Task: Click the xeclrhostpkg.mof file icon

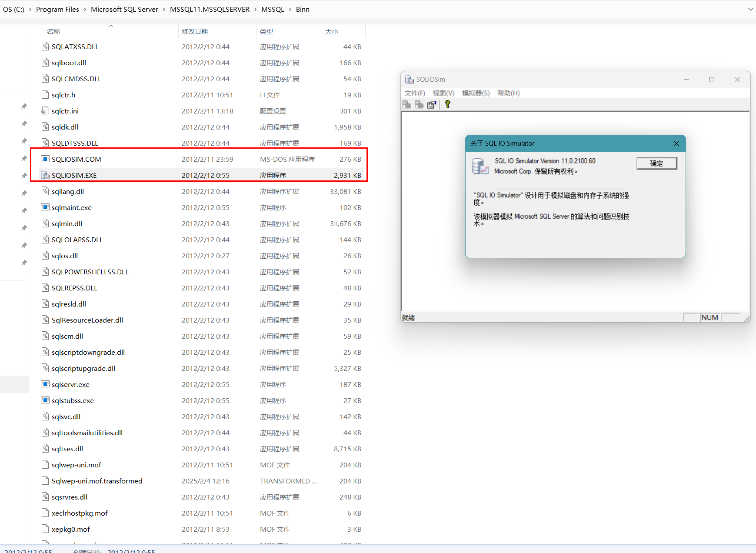Action: [45, 513]
